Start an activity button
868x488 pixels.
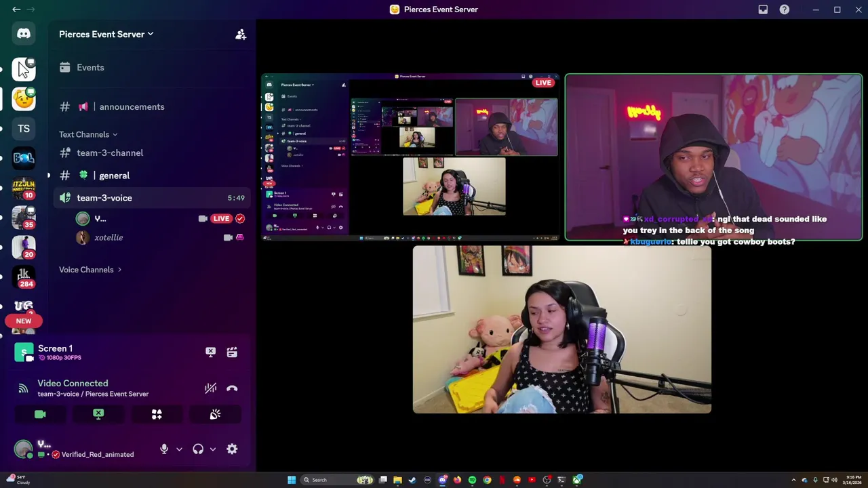point(157,414)
